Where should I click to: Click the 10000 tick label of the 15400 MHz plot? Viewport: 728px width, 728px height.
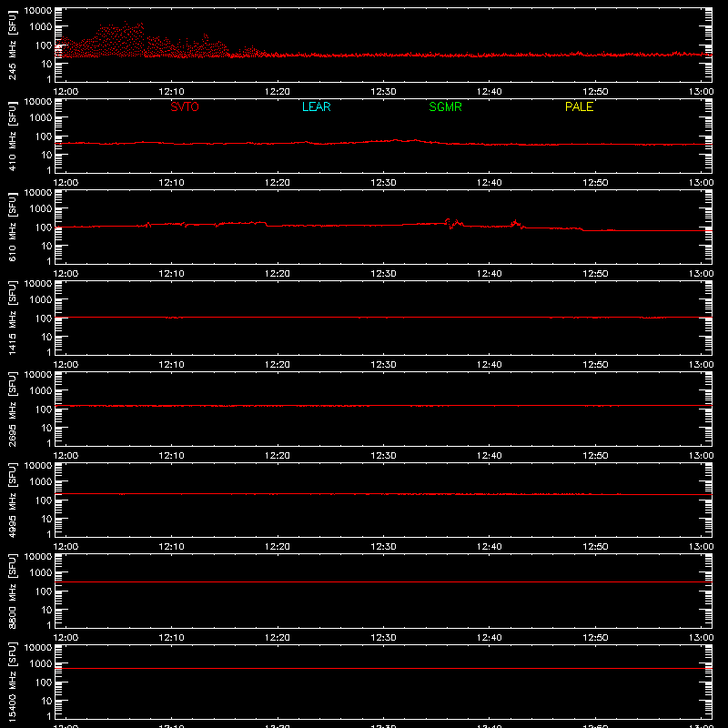(38, 648)
